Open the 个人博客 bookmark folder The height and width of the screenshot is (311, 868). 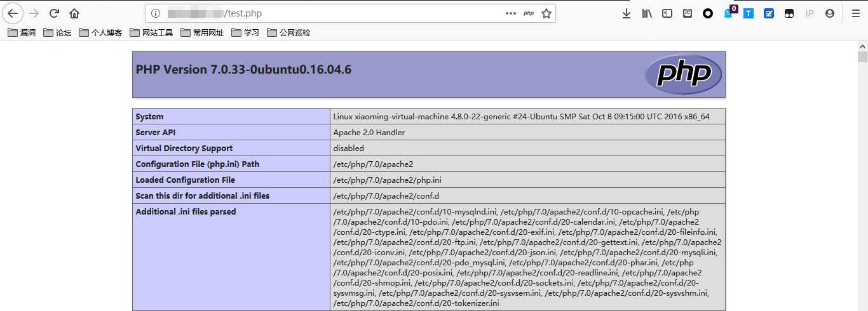(101, 33)
